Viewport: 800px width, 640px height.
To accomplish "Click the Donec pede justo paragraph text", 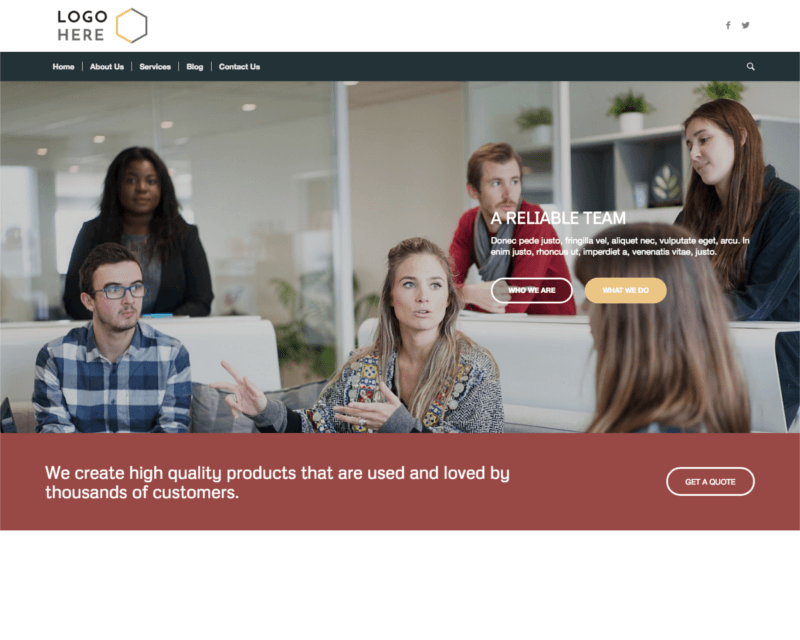I will click(620, 246).
